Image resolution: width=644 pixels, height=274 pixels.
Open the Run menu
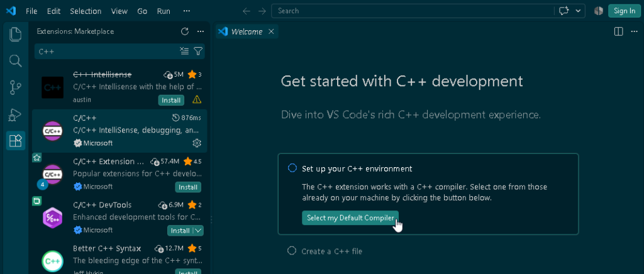tap(164, 11)
